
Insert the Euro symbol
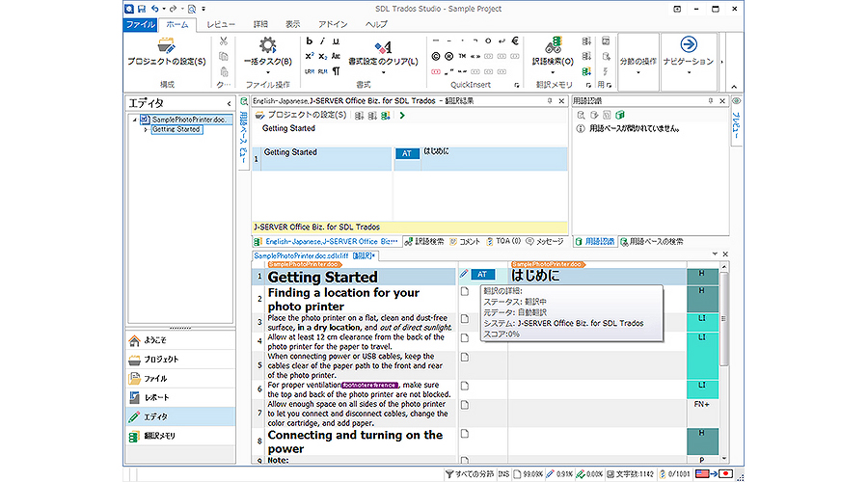click(x=515, y=40)
